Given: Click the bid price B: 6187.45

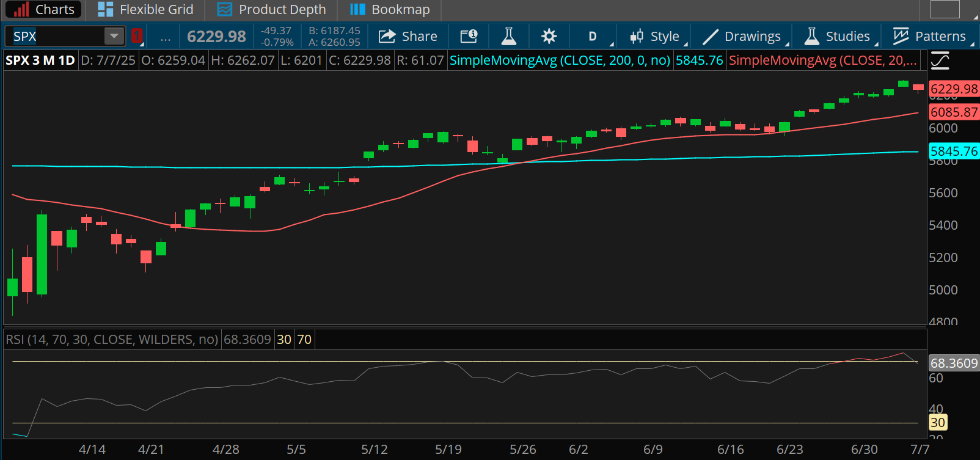Looking at the screenshot, I should [x=334, y=31].
